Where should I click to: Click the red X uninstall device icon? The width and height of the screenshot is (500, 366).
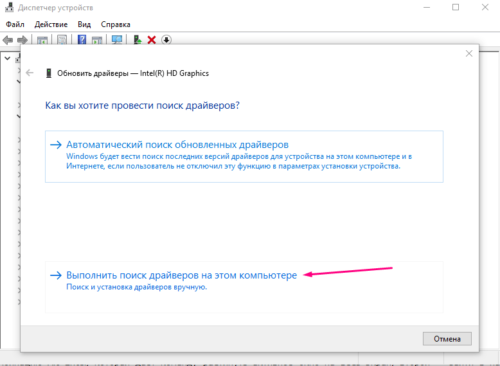[x=152, y=40]
